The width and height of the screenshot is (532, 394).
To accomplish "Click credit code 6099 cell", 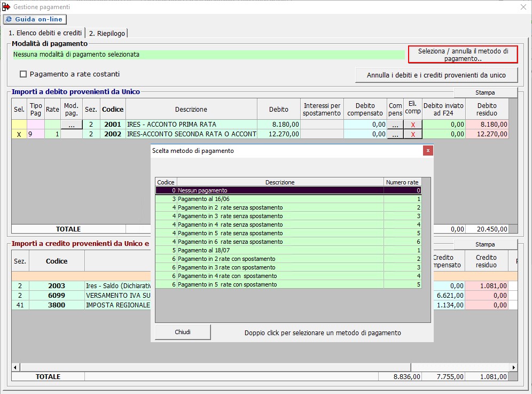I will (x=56, y=295).
